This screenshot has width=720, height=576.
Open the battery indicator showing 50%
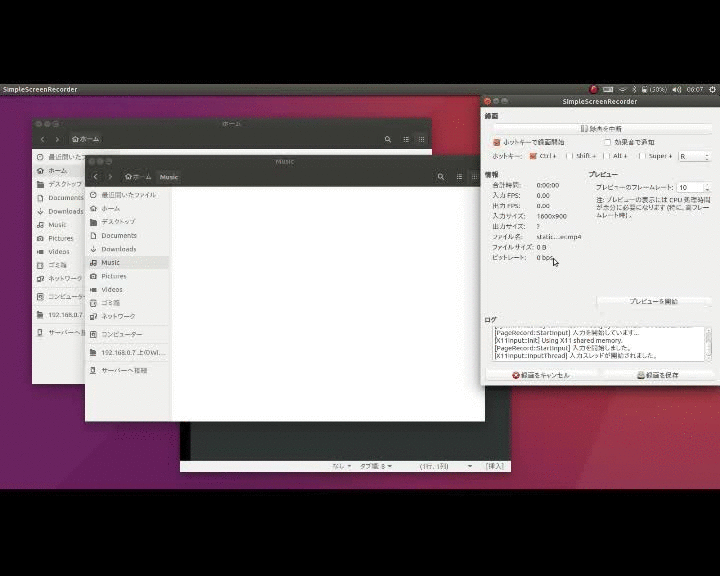click(x=654, y=90)
